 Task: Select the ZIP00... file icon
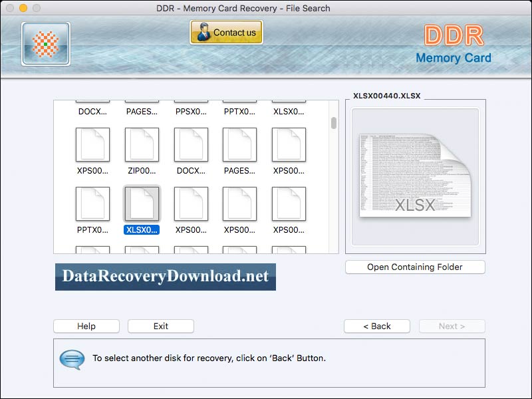coord(142,144)
